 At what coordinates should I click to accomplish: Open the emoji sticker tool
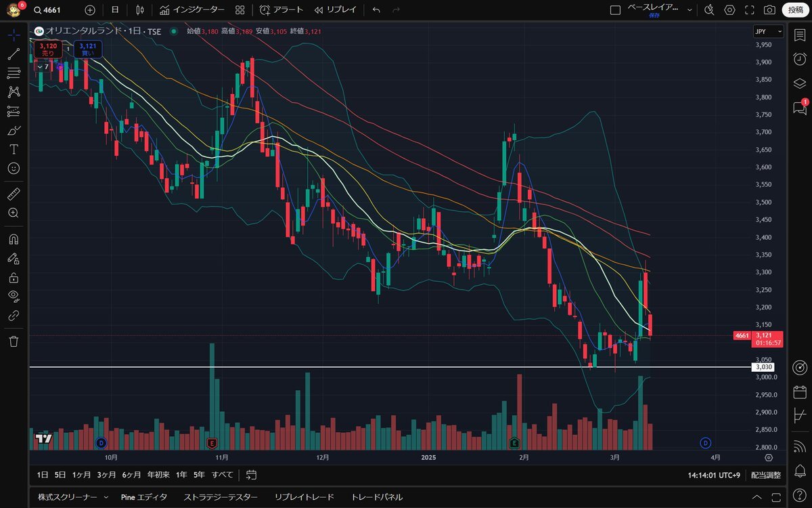14,168
